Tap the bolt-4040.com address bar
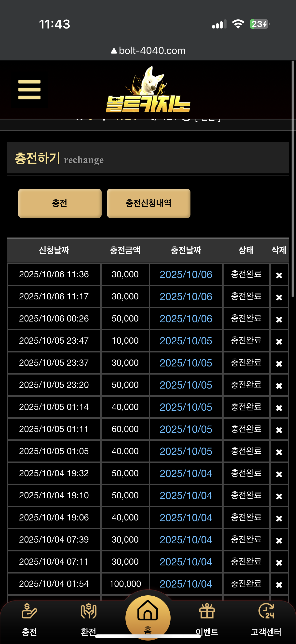Screen dimensions: 296x644 click(148, 51)
